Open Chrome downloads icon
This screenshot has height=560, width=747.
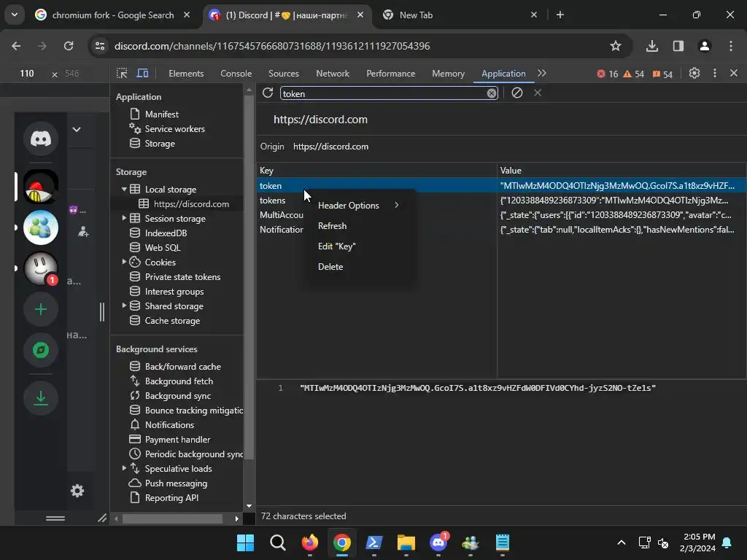tap(652, 46)
